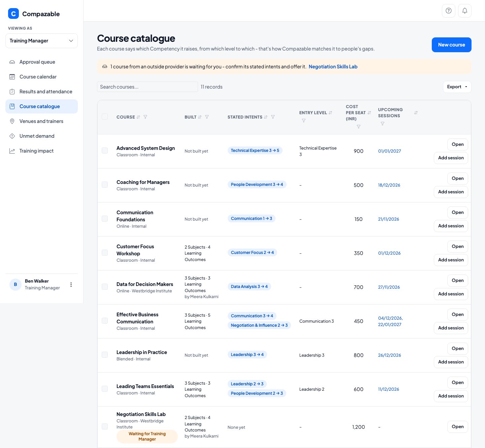The image size is (485, 448).
Task: Filter the Entry Level column
Action: click(304, 121)
